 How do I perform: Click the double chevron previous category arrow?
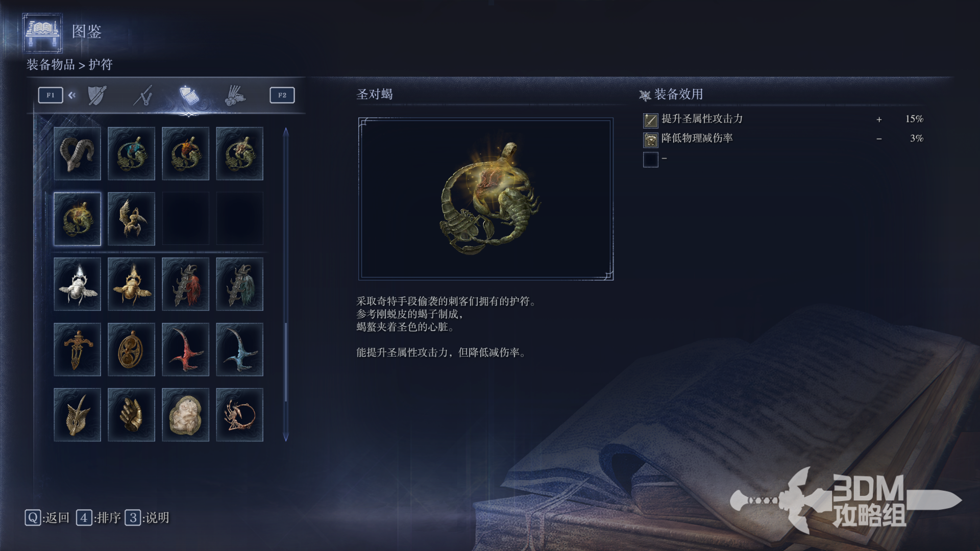[72, 95]
